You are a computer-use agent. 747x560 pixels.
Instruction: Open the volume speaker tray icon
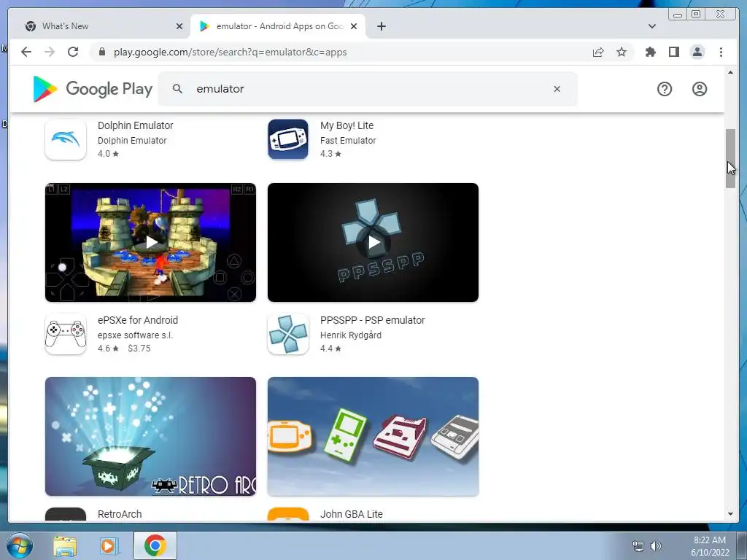(656, 546)
